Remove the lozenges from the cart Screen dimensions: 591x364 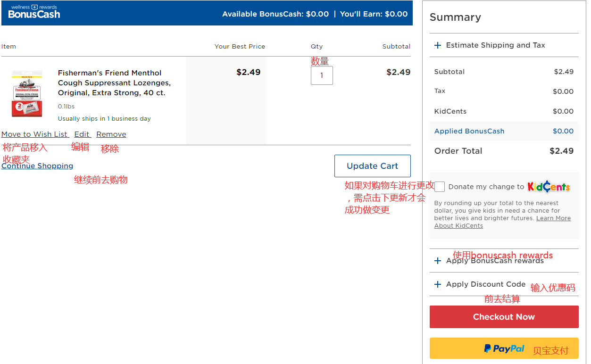(111, 134)
